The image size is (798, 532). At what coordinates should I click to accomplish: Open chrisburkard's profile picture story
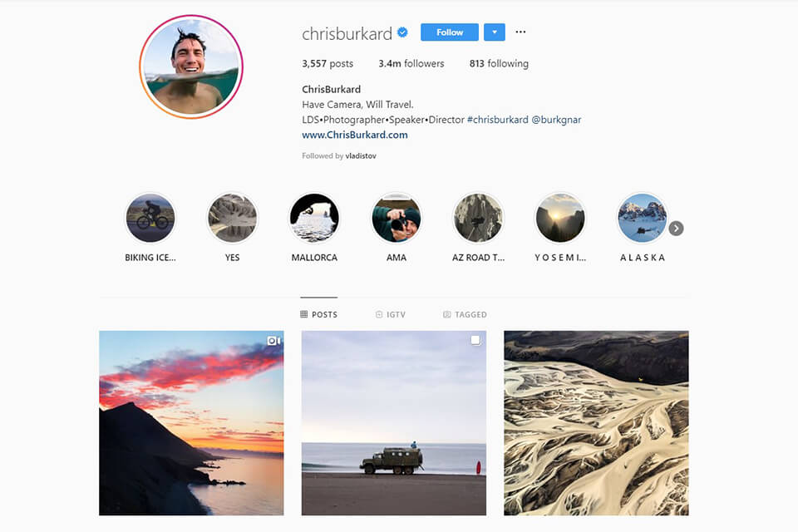pyautogui.click(x=191, y=66)
